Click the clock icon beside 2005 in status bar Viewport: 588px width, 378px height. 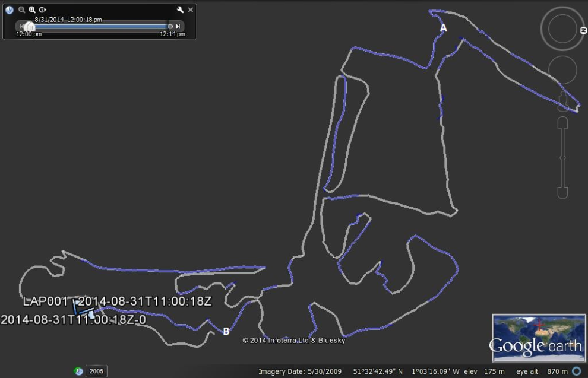[x=78, y=371]
